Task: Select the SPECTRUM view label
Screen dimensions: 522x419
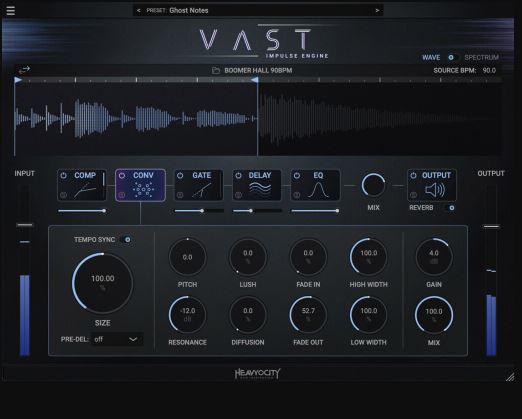Action: click(481, 58)
